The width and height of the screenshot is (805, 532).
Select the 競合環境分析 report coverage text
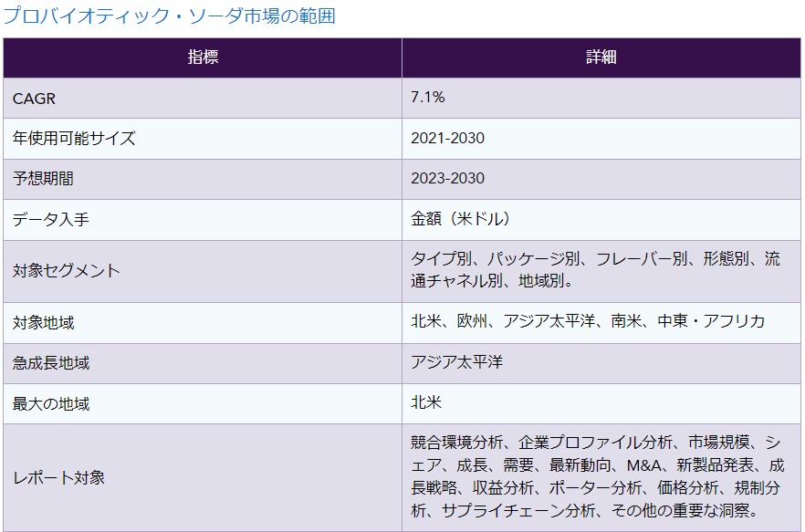click(597, 476)
